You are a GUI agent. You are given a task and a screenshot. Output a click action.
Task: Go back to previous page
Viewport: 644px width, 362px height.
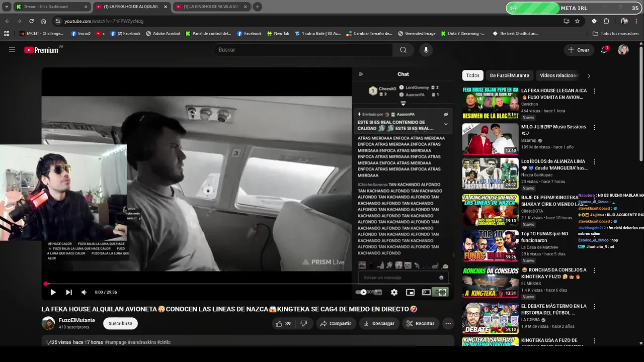click(x=7, y=21)
